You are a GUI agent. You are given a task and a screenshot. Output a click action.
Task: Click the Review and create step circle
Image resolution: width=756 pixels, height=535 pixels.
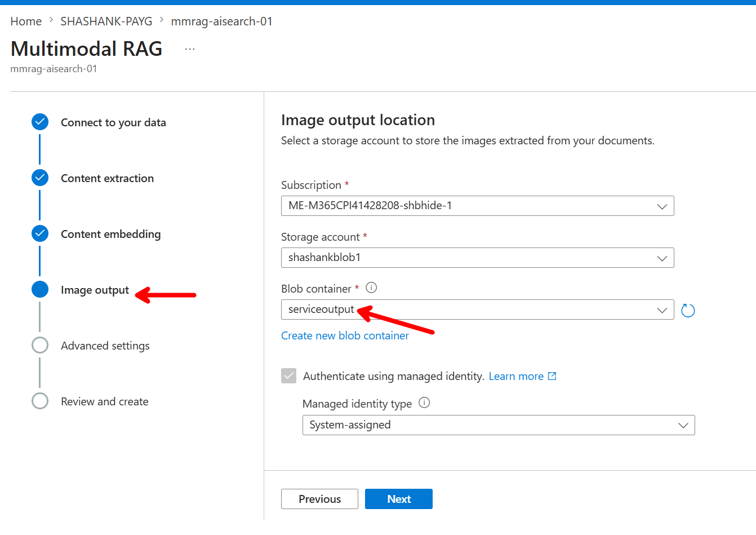[x=40, y=401]
